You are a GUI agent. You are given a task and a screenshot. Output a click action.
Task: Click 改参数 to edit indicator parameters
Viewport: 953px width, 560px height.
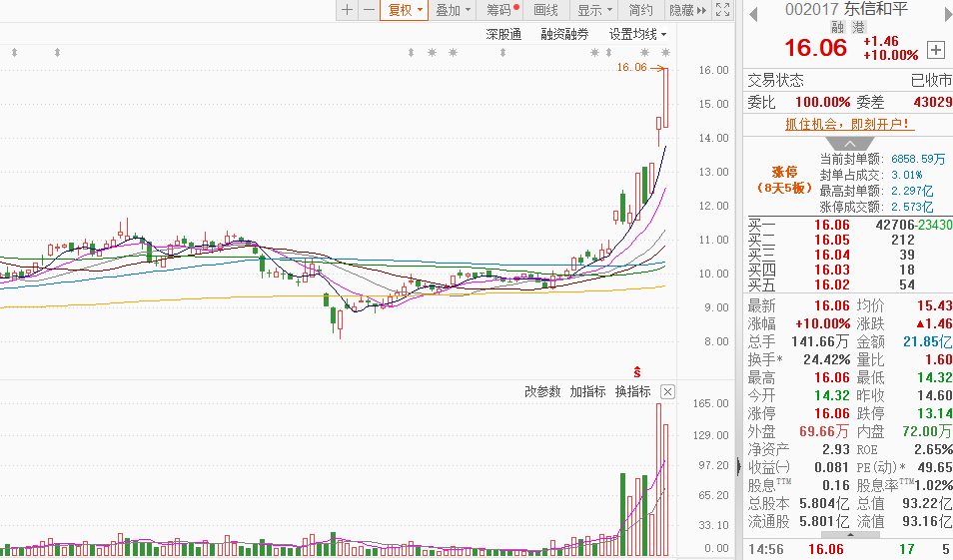click(542, 391)
